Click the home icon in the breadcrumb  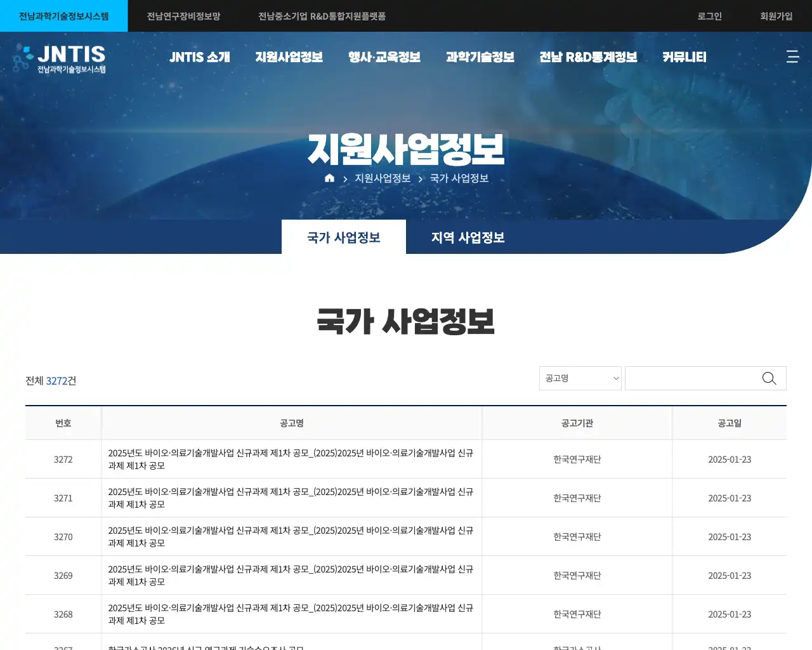(329, 178)
